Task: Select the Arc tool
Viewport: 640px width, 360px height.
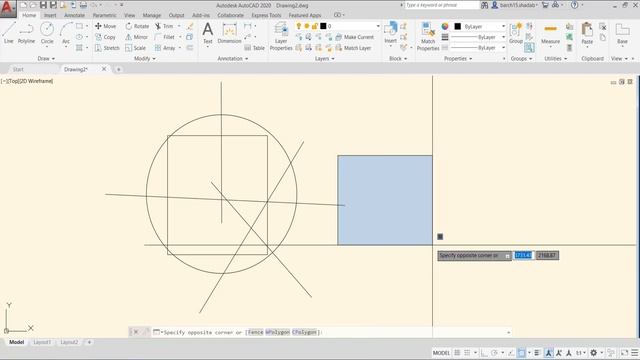Action: (66, 33)
